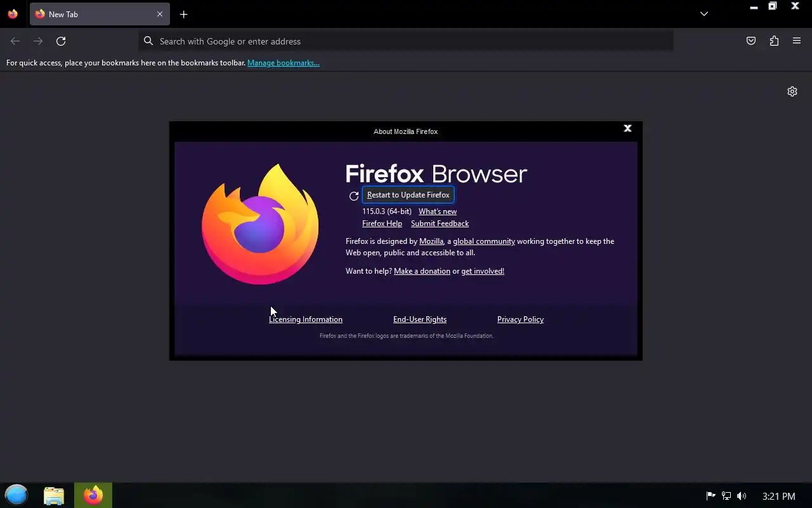812x508 pixels.
Task: Focus the address bar search field
Action: 406,41
